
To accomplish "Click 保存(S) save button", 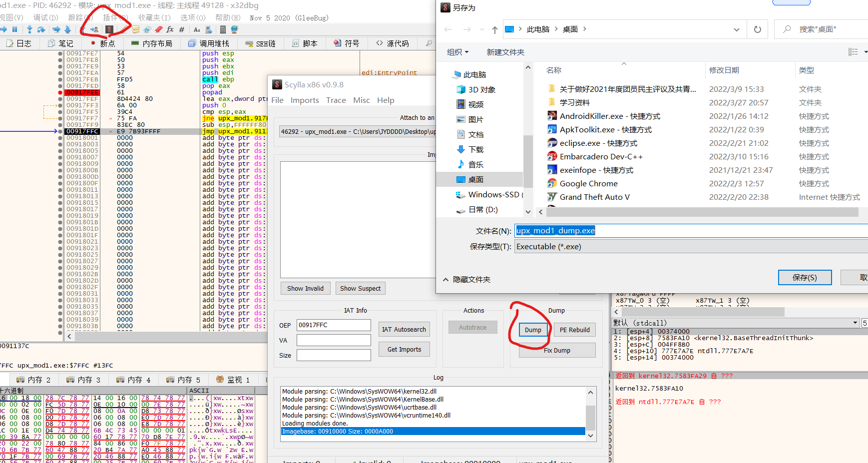I will click(x=805, y=278).
